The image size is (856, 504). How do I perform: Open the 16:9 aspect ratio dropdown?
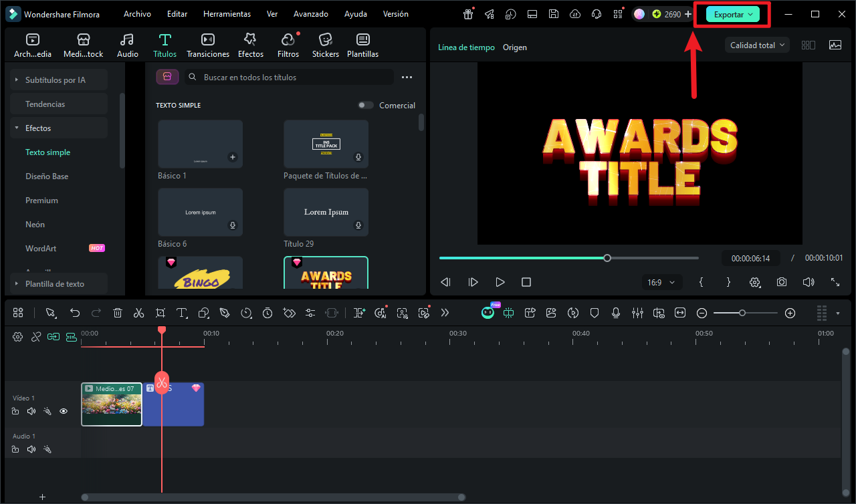click(x=661, y=282)
